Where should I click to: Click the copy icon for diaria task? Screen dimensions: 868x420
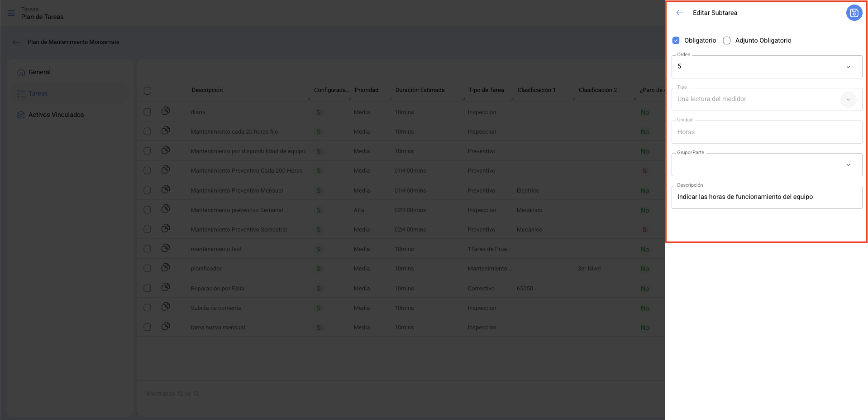tap(166, 111)
